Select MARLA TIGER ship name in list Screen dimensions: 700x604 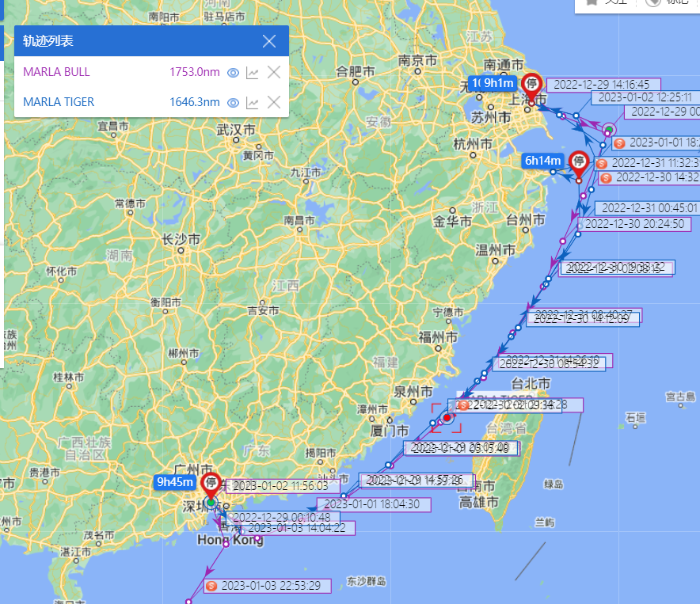[59, 102]
